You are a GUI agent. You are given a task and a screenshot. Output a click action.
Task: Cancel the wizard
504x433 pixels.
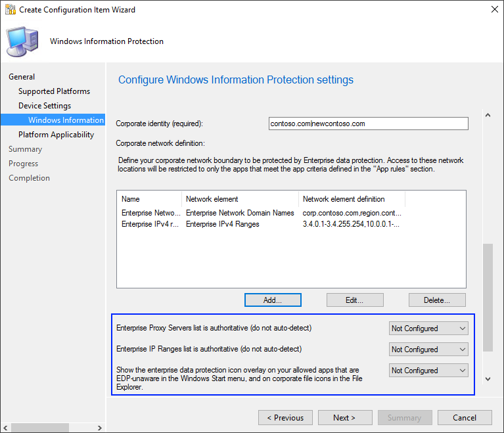coord(465,418)
